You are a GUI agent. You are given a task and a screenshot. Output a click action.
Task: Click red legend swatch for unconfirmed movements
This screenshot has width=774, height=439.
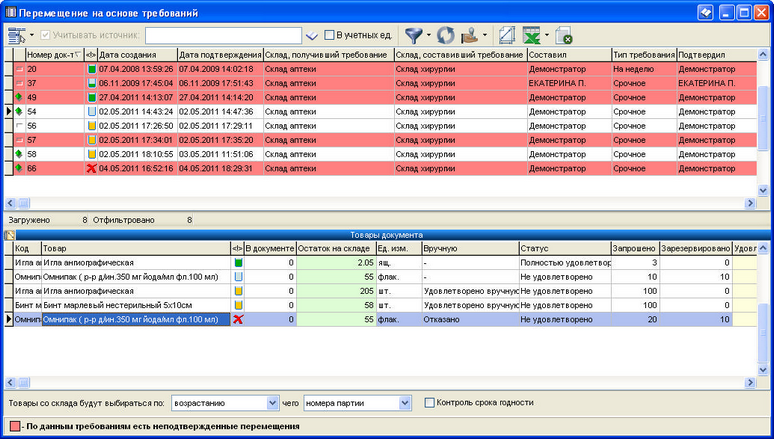(15, 426)
